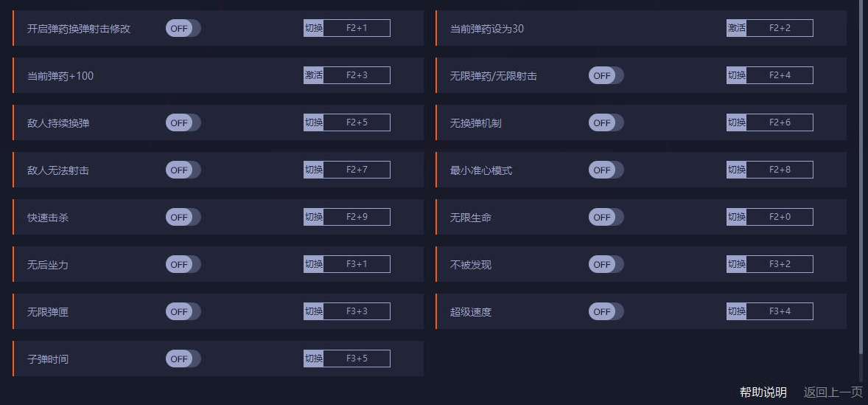Toggle 最小准心模式 on

pos(606,170)
